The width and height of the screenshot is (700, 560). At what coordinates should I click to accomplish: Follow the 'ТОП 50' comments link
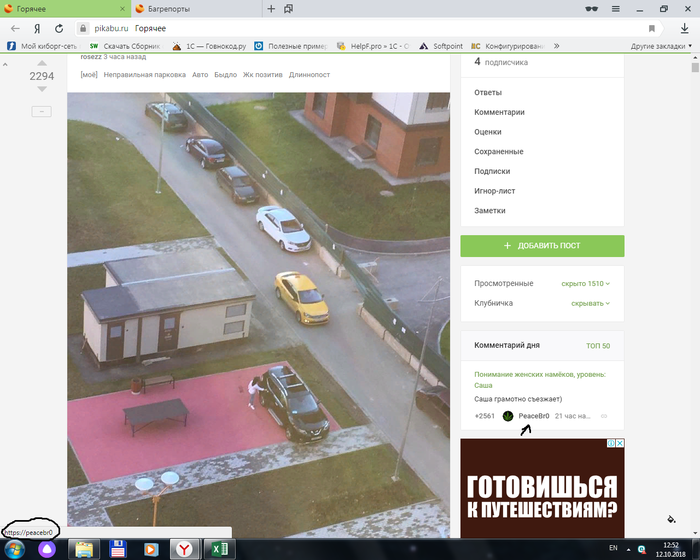coord(598,345)
